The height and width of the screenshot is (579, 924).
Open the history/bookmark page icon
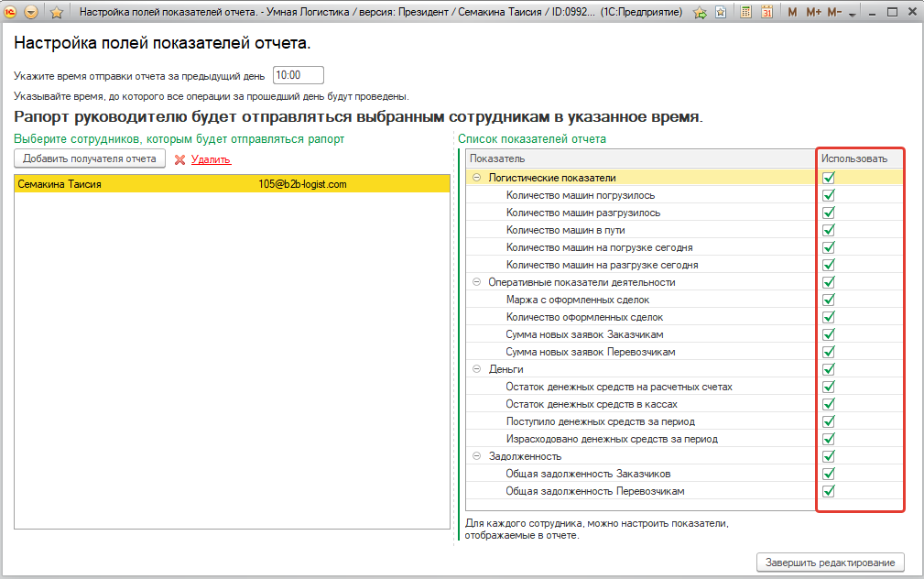pyautogui.click(x=721, y=13)
